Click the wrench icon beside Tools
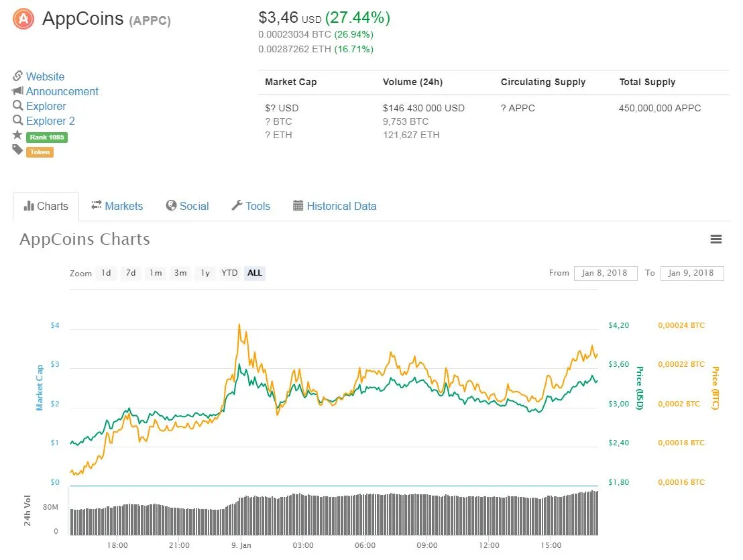This screenshot has width=743, height=560. [237, 205]
